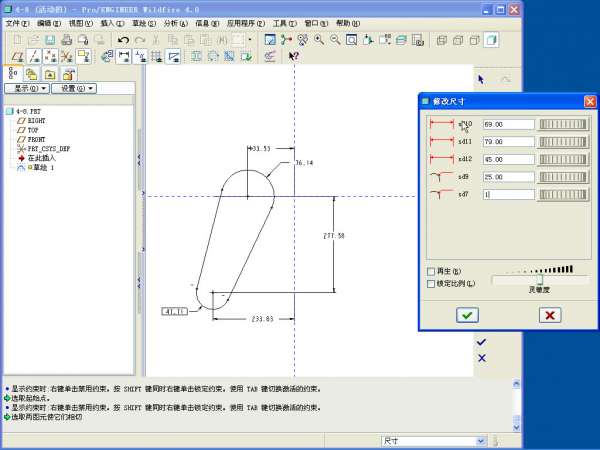Click the Repaint screen icon
600x450 pixels.
[x=270, y=40]
